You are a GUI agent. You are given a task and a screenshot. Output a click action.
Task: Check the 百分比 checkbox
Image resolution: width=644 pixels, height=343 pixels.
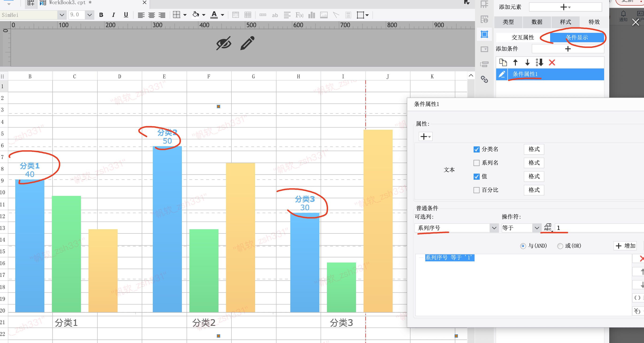pos(476,190)
